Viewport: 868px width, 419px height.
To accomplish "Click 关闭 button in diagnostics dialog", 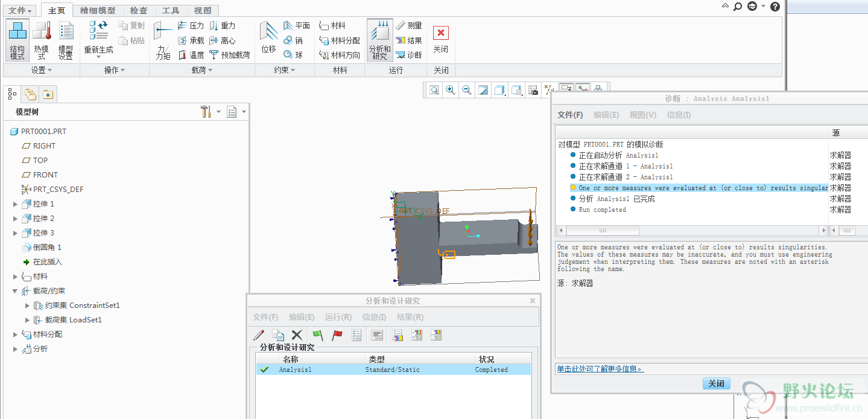I will click(717, 384).
